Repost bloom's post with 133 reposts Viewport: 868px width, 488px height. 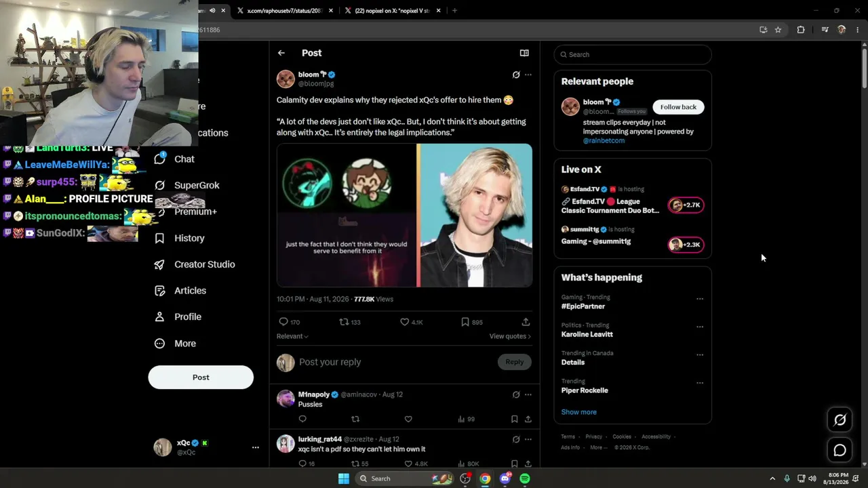(344, 322)
